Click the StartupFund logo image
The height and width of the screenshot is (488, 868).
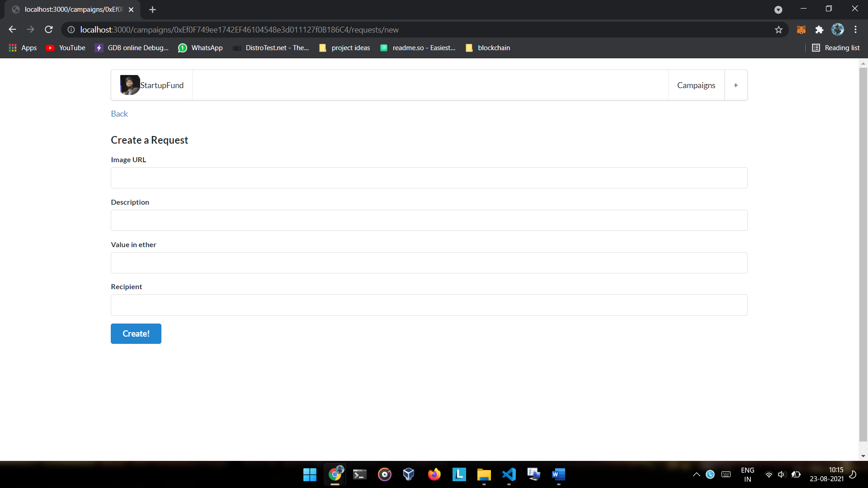pos(130,85)
